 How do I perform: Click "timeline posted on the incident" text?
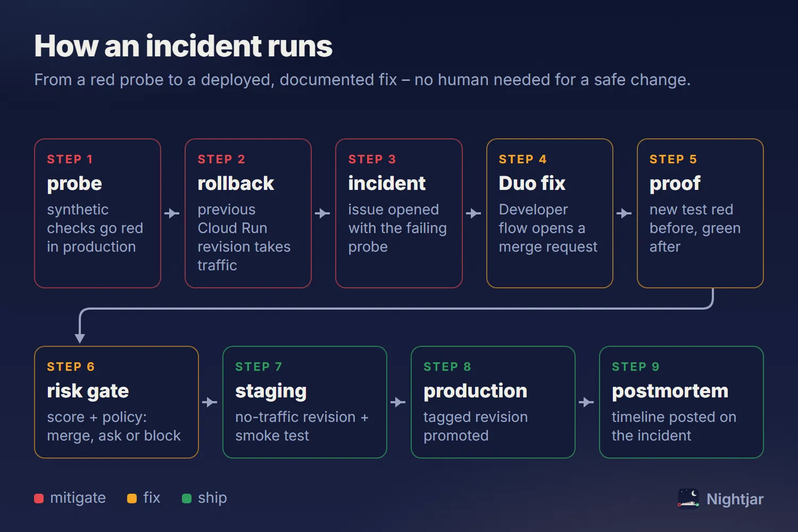[x=674, y=426]
